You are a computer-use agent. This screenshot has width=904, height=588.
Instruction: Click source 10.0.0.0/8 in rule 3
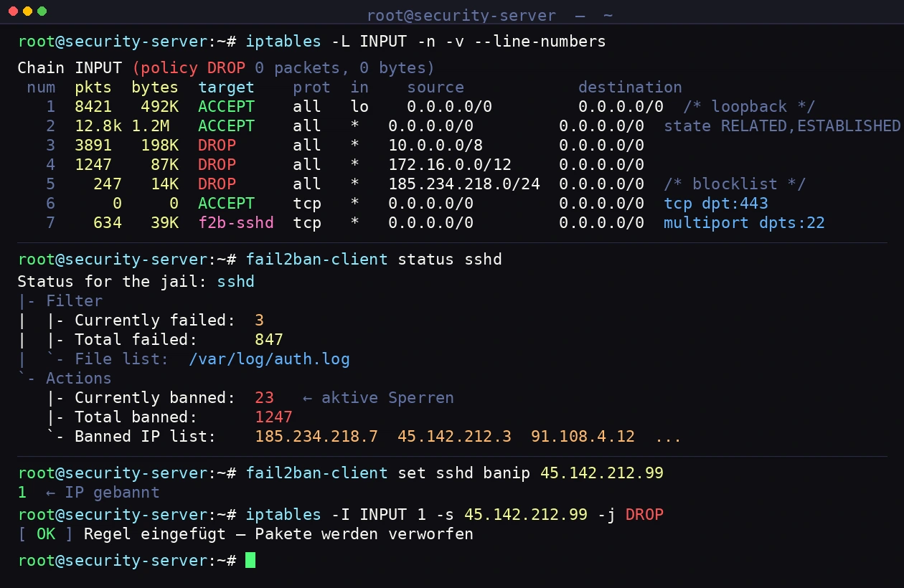[435, 146]
